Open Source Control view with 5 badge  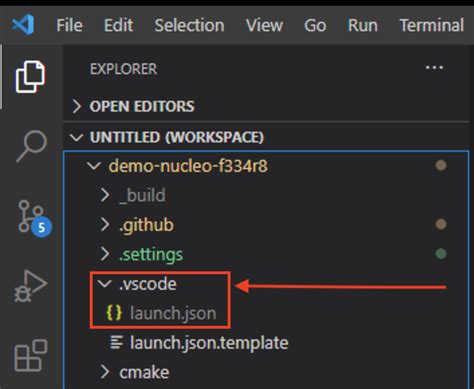35,218
